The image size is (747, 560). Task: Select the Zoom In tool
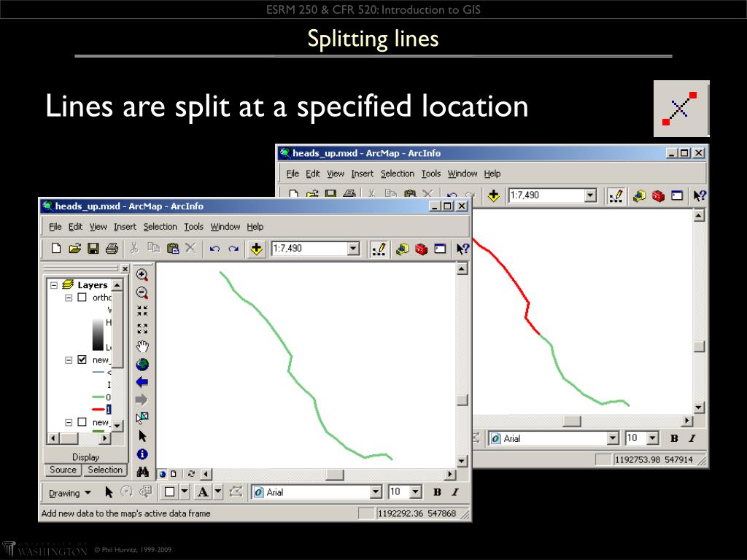[142, 275]
